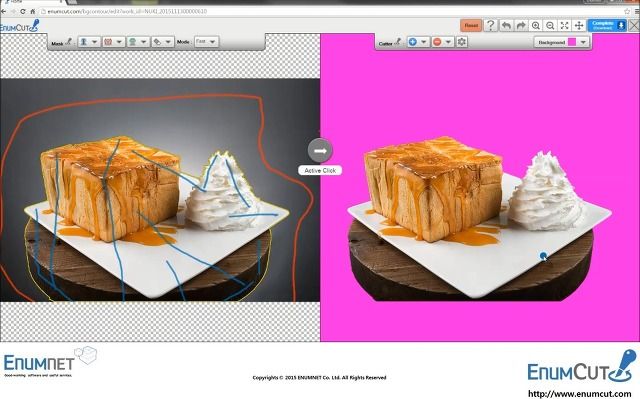The height and width of the screenshot is (399, 640).
Task: Fit image to screen icon
Action: [564, 25]
